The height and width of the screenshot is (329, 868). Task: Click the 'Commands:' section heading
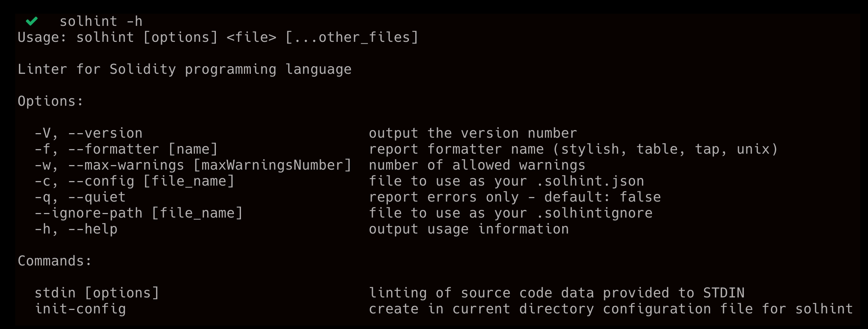point(55,261)
